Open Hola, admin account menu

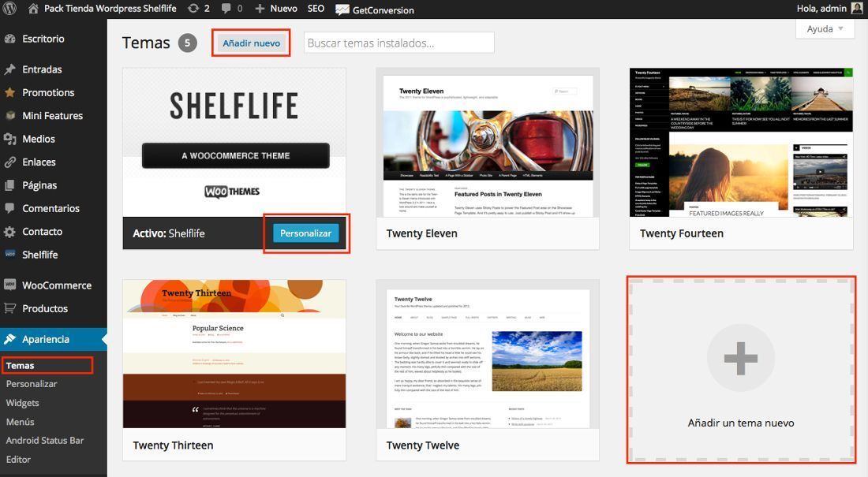click(x=821, y=9)
